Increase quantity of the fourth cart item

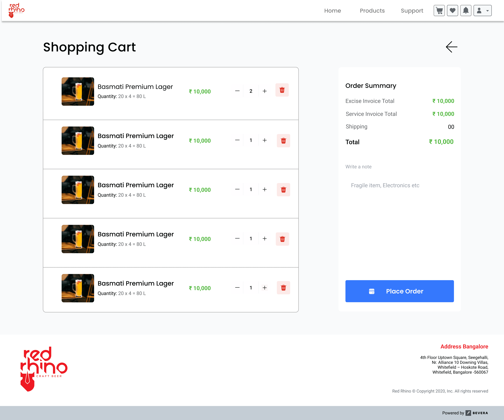coord(265,239)
